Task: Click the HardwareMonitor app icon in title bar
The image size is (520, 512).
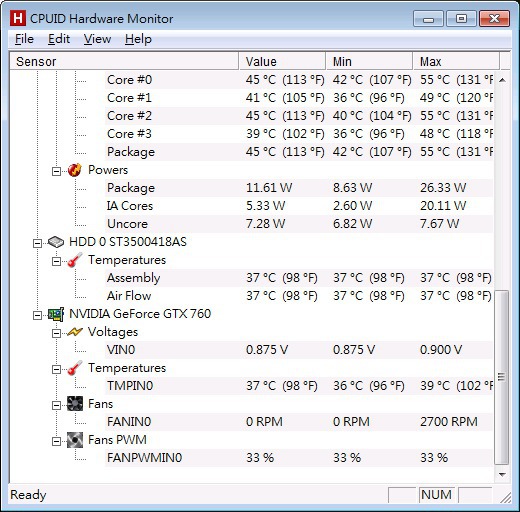Action: click(18, 18)
